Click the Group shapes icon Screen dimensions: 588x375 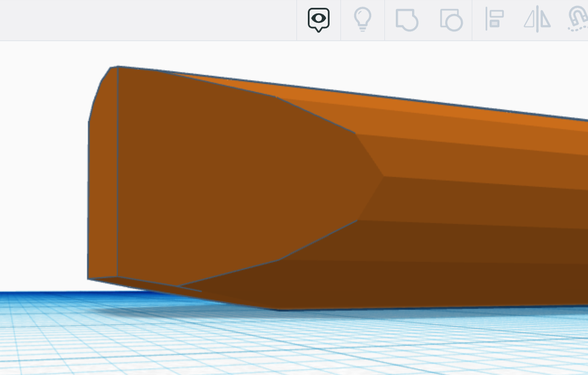(407, 20)
